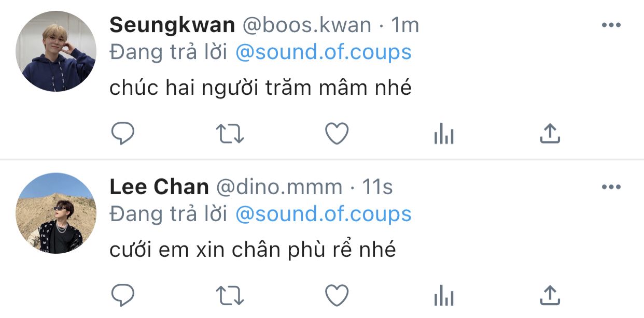Like Lee Chan's tweet with the heart
This screenshot has width=644, height=318.
337,296
